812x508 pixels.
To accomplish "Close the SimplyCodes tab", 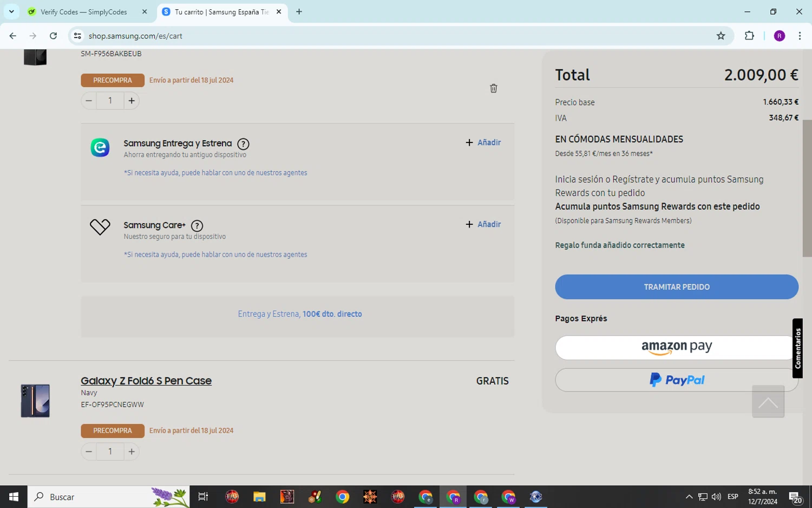I will pos(145,12).
